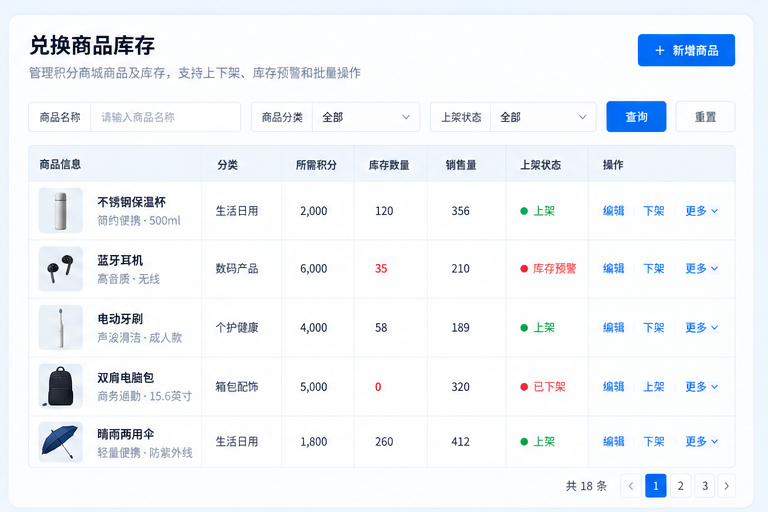
Task: Click the 个护健康 category cell
Action: 237,327
